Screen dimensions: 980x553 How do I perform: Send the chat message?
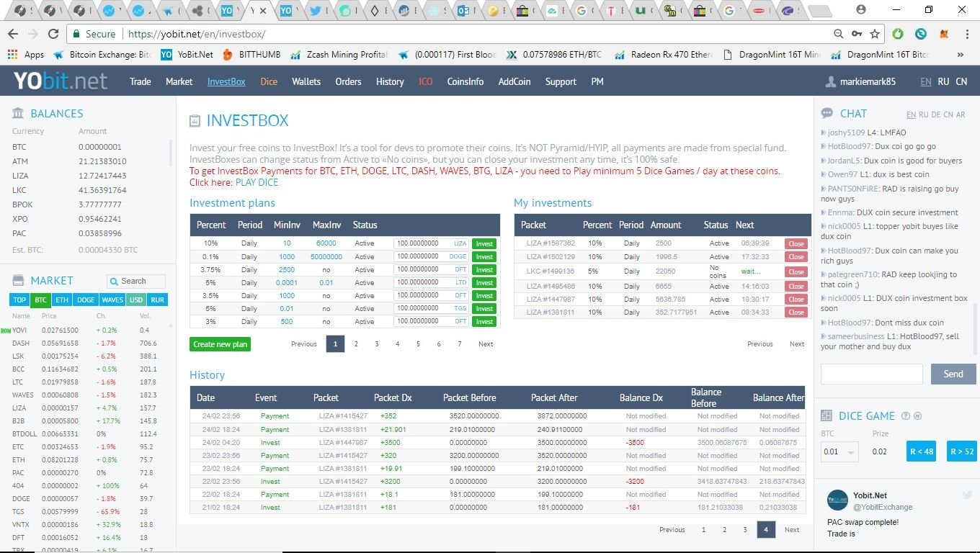coord(953,374)
